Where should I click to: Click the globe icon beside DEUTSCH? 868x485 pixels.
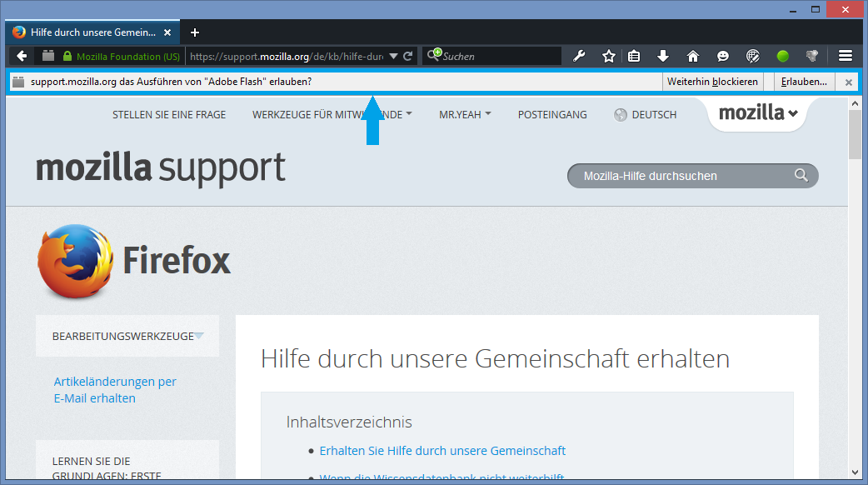coord(621,115)
